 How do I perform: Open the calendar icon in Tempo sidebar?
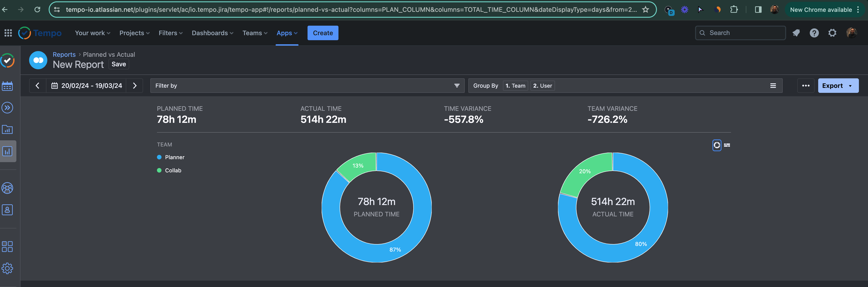pos(8,86)
